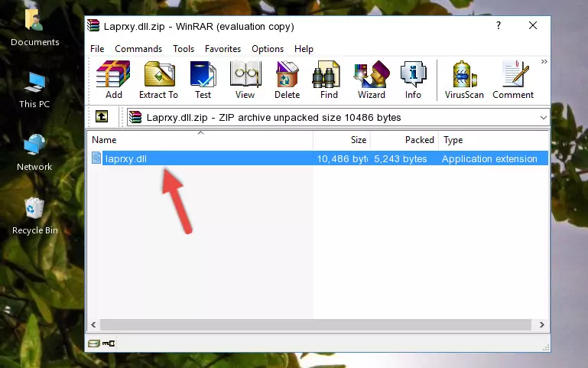
Task: Click the Add toolbar icon
Action: pos(113,80)
